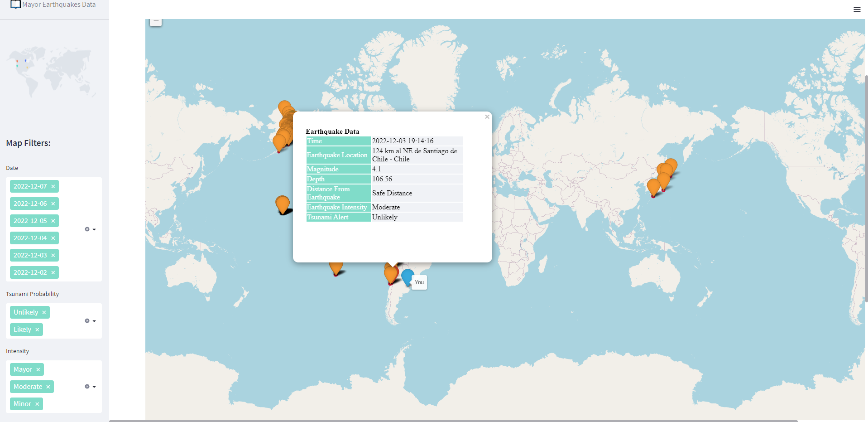The width and height of the screenshot is (868, 422).
Task: Click the You location marker on the map
Action: click(x=408, y=276)
